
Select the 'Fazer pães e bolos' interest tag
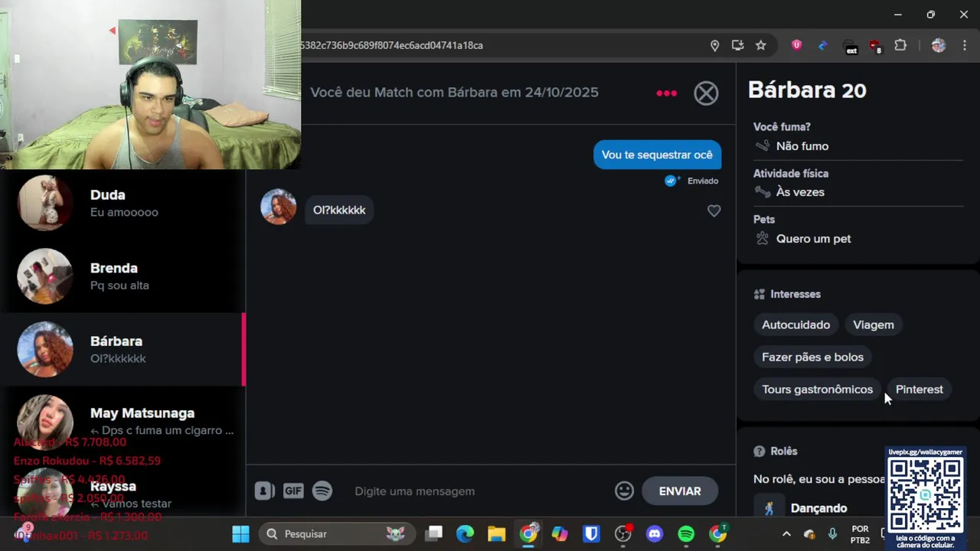(812, 357)
